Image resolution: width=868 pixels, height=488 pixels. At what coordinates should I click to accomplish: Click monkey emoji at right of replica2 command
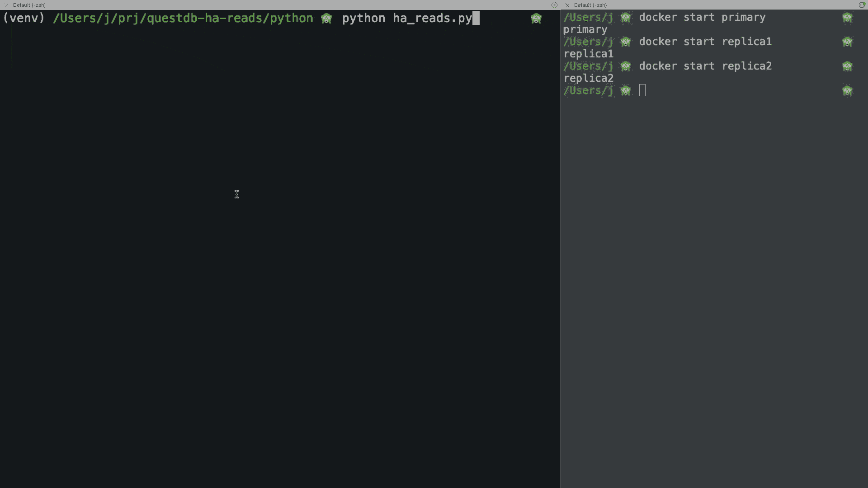click(x=847, y=66)
